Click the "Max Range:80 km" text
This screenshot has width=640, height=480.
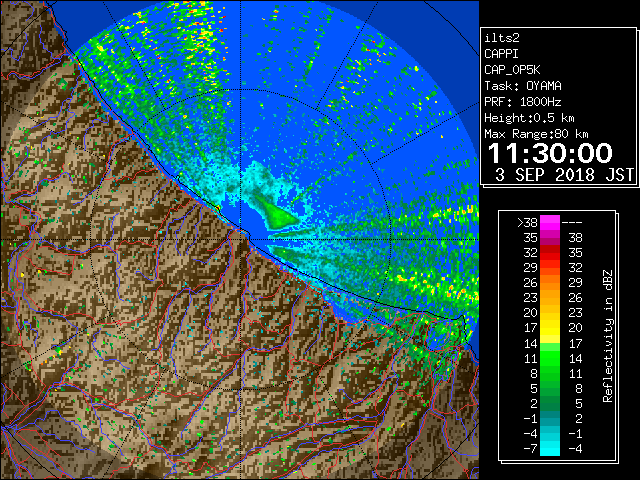pyautogui.click(x=536, y=134)
